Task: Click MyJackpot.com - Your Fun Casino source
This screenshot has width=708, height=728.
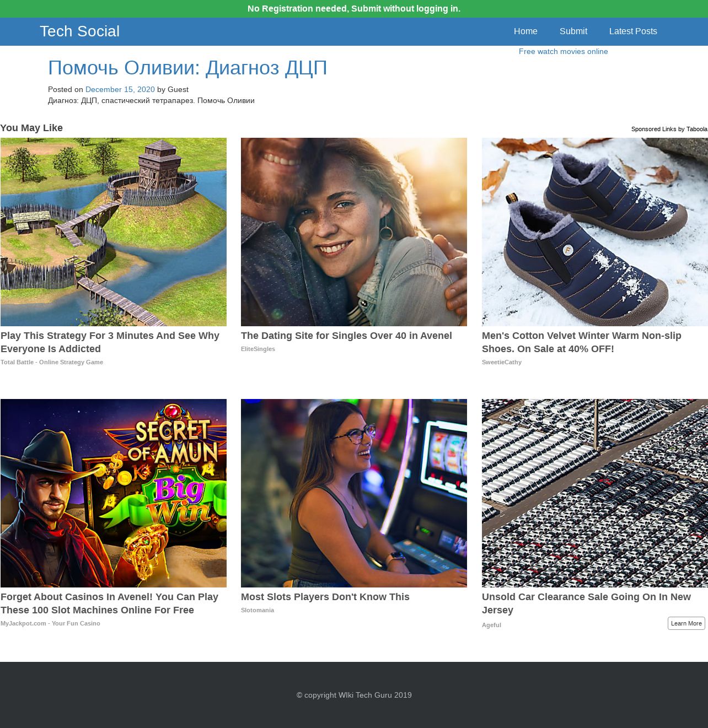Action: pyautogui.click(x=50, y=623)
